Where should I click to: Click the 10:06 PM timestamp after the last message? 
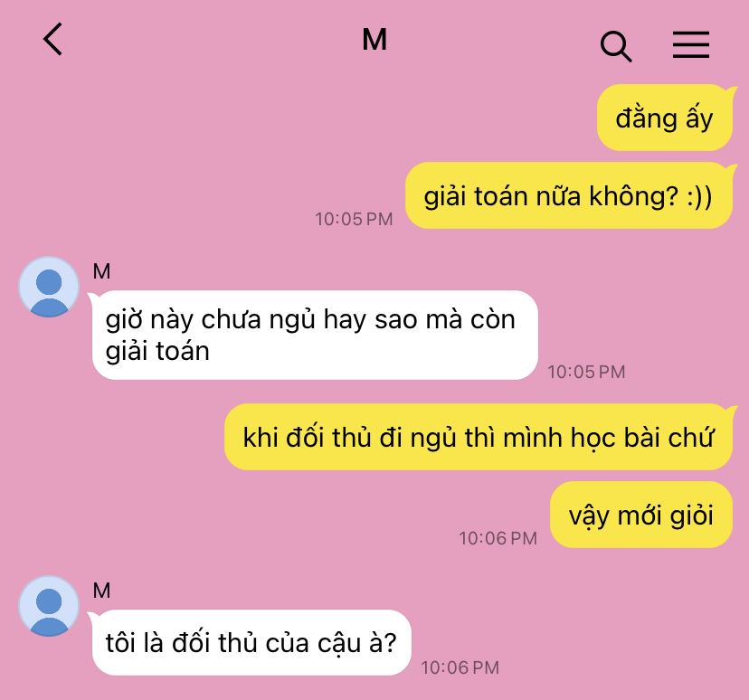pos(460,667)
